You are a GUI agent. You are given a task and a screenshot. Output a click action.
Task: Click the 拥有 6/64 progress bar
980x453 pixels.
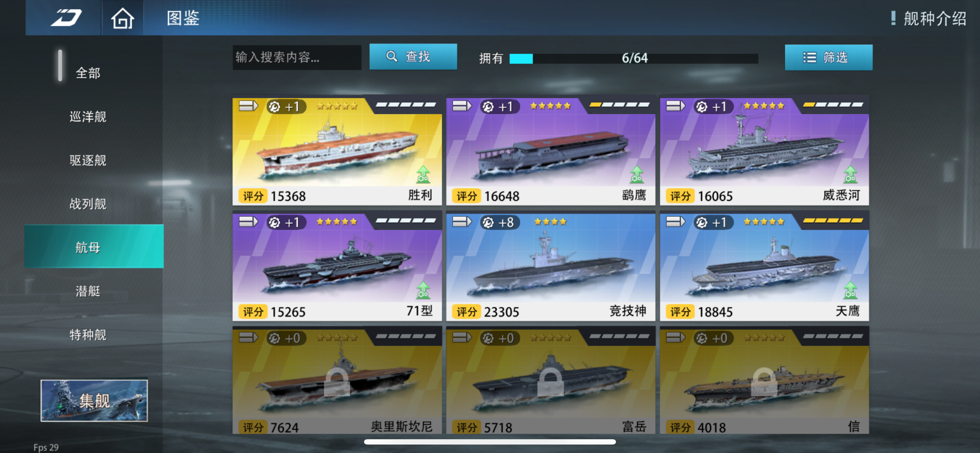634,58
